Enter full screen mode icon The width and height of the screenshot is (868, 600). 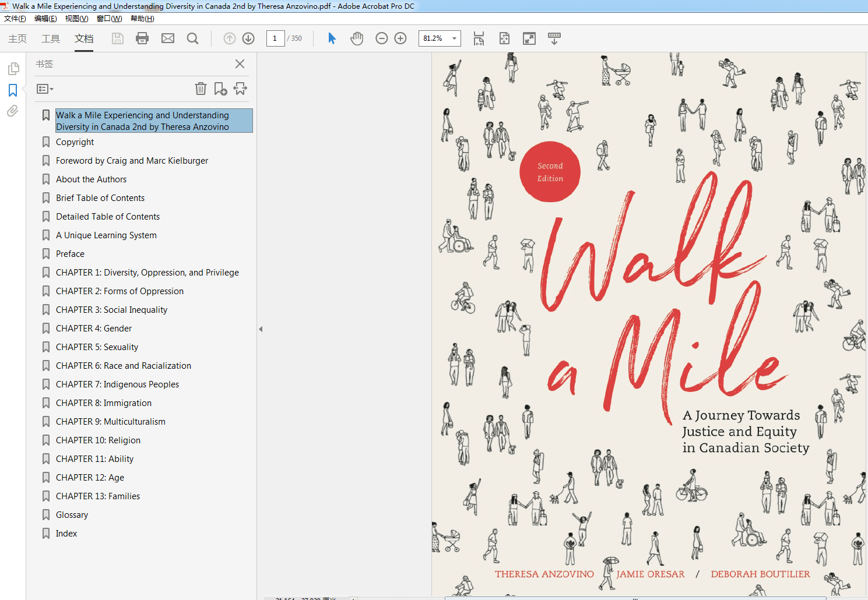point(529,38)
